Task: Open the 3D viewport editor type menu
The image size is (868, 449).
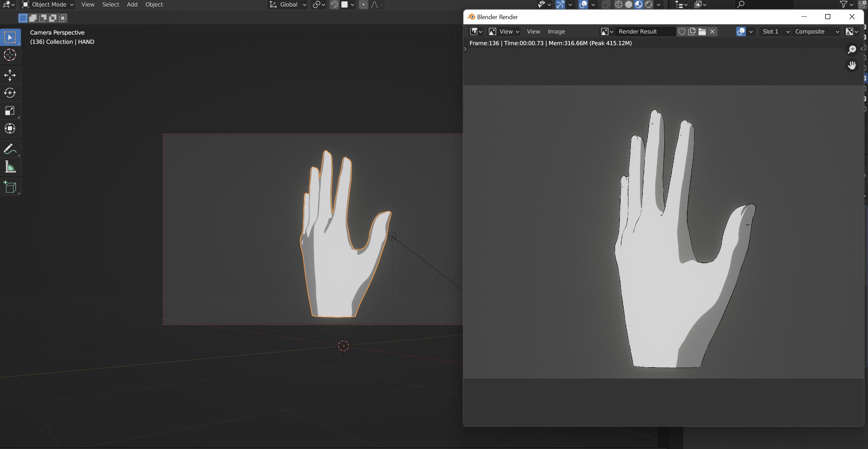Action: (9, 4)
